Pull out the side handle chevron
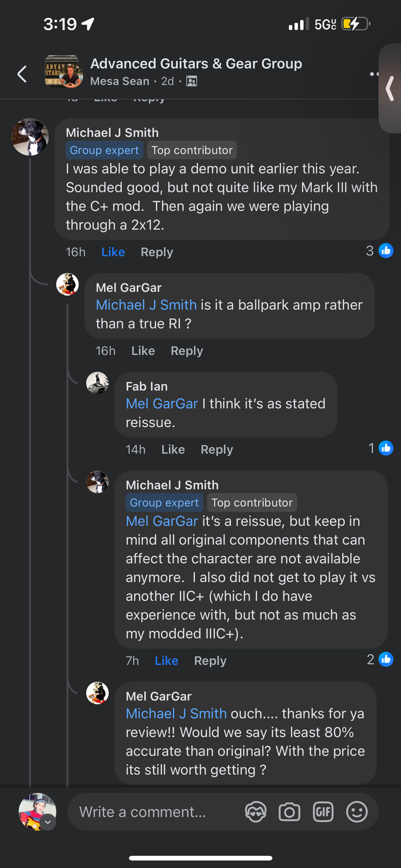This screenshot has width=401, height=868. click(x=390, y=88)
